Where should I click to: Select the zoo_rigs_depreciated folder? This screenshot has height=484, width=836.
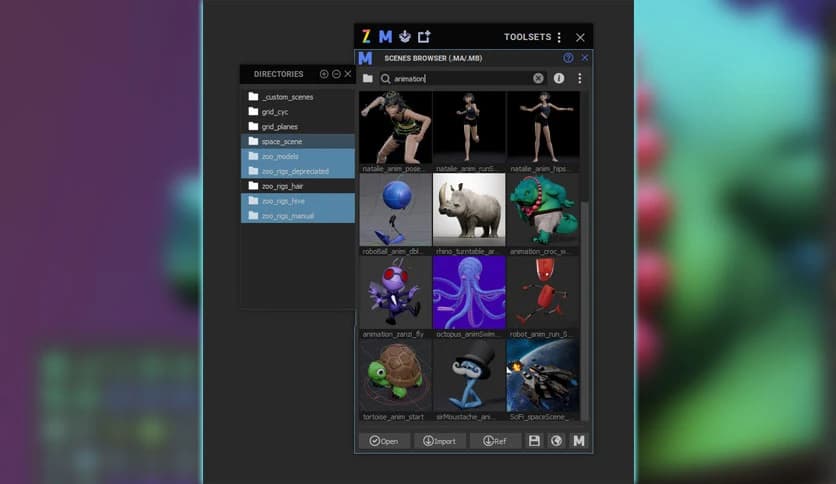[x=298, y=171]
